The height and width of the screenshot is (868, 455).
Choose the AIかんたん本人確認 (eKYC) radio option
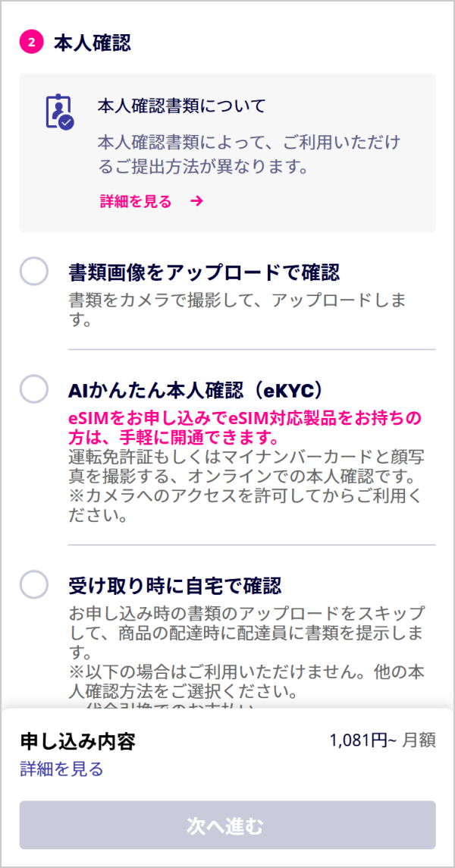point(34,390)
